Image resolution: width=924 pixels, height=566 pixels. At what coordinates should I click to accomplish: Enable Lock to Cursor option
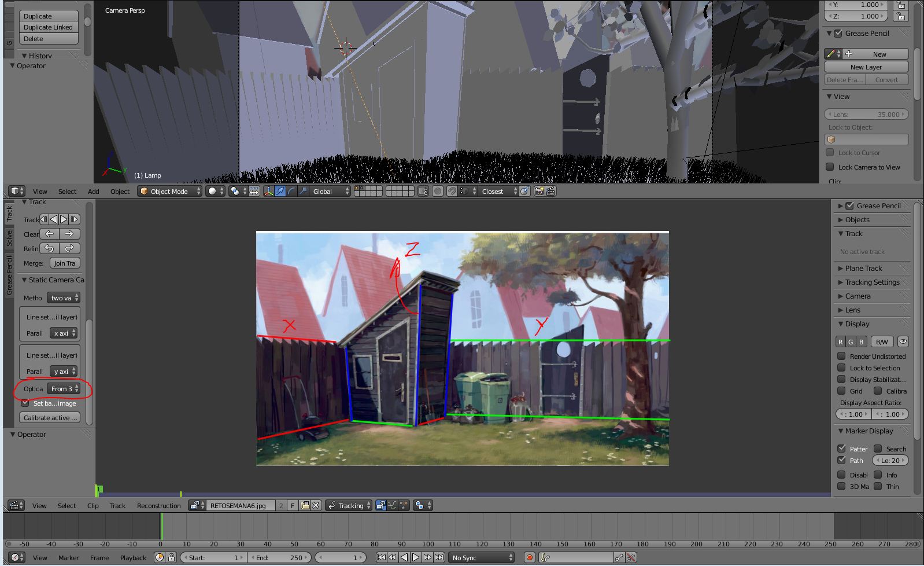point(830,153)
